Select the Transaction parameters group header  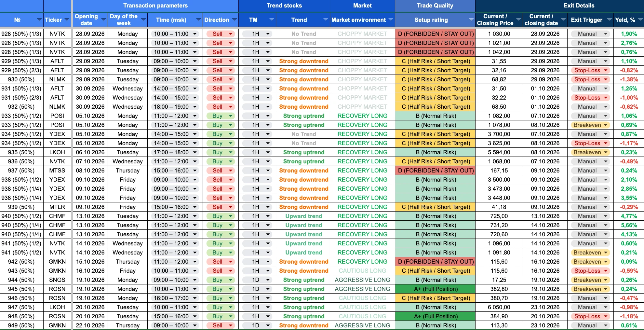pyautogui.click(x=155, y=6)
